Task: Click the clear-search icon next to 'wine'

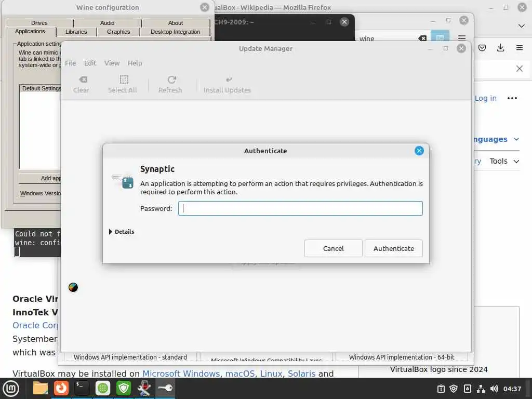Action: [422, 38]
